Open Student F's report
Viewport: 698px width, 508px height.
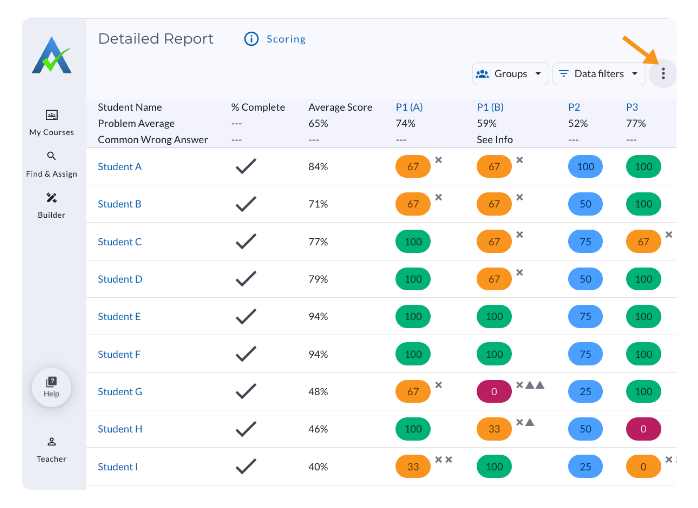pos(119,354)
